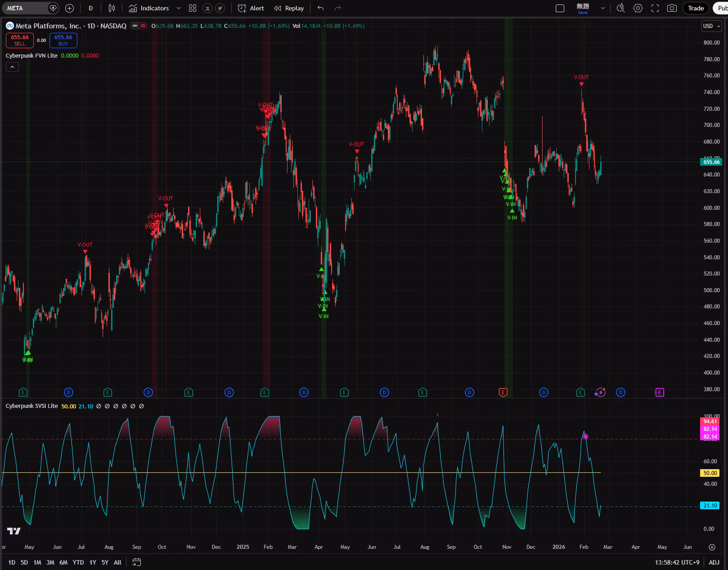Click the circled テ quick-access button
The image size is (728, 570).
(220, 8)
